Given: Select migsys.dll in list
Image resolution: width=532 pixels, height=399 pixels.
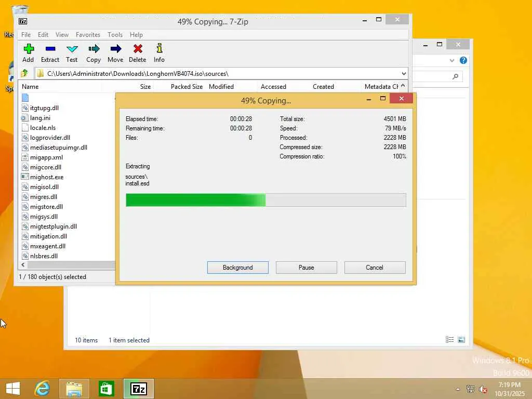Looking at the screenshot, I should [x=44, y=216].
